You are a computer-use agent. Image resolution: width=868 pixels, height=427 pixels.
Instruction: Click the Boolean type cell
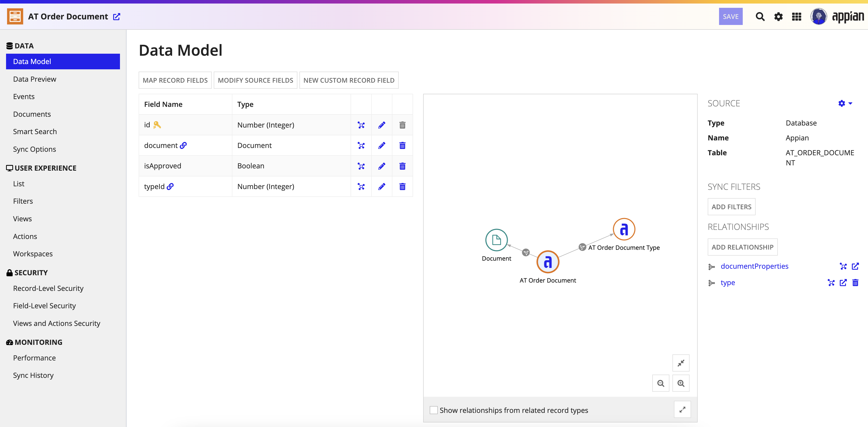[x=291, y=166]
